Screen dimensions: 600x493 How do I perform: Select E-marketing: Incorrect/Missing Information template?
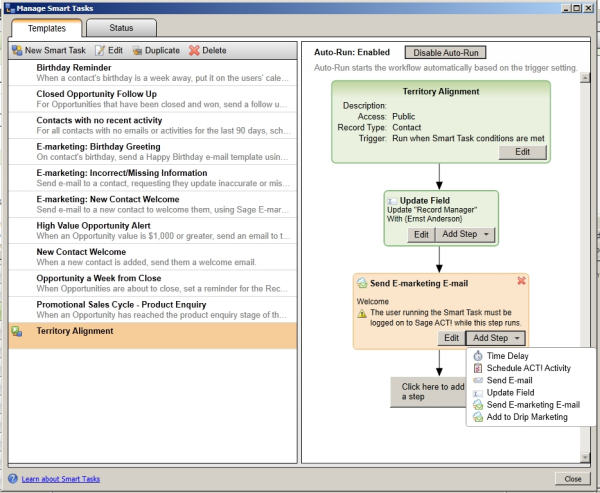point(153,178)
